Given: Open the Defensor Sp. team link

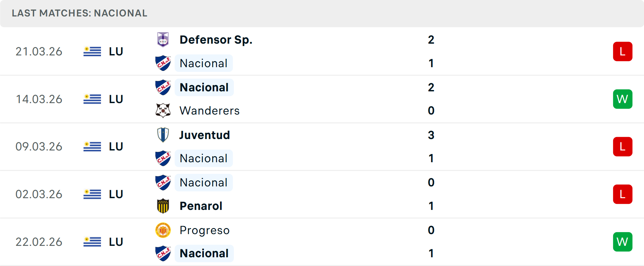Looking at the screenshot, I should tap(216, 40).
